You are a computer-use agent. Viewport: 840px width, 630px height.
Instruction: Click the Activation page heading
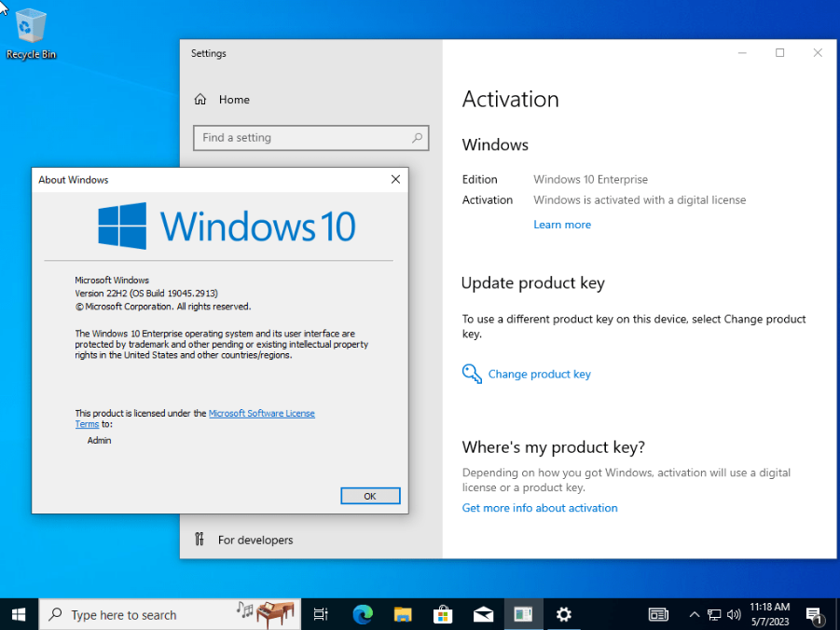(x=511, y=100)
